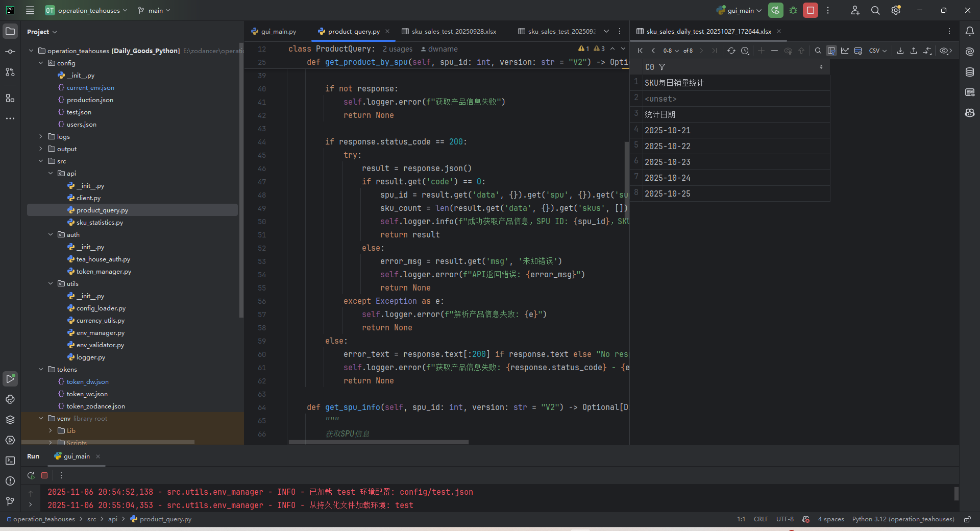Switch to gui_main.py editor tab
This screenshot has height=531, width=980.
coord(274,31)
